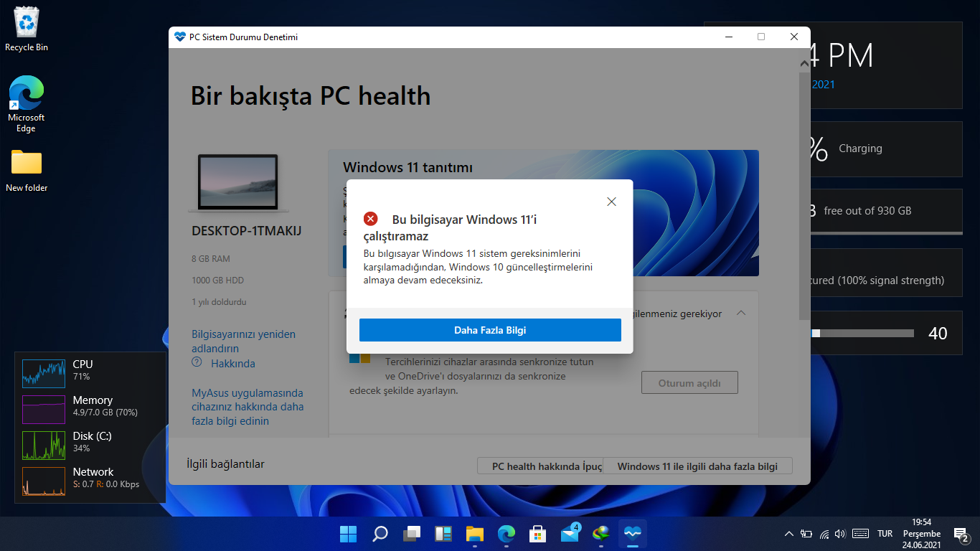Click the disk free space bar under 930 GB
This screenshot has width=980, height=551.
pos(885,232)
